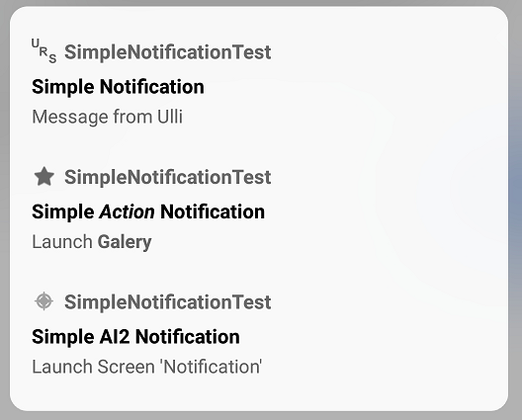Click the bold word 'Galery'
Viewport: 522px width, 420px height.
tap(125, 242)
